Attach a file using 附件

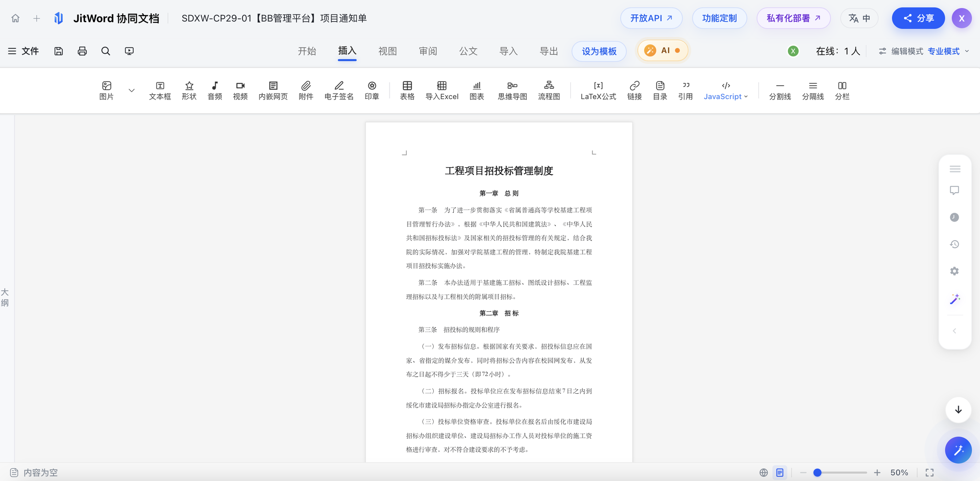coord(306,91)
